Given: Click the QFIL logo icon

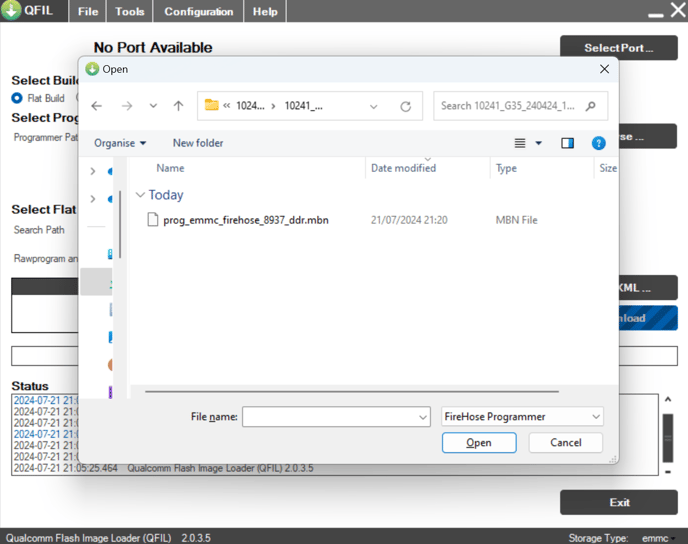Looking at the screenshot, I should 11,10.
